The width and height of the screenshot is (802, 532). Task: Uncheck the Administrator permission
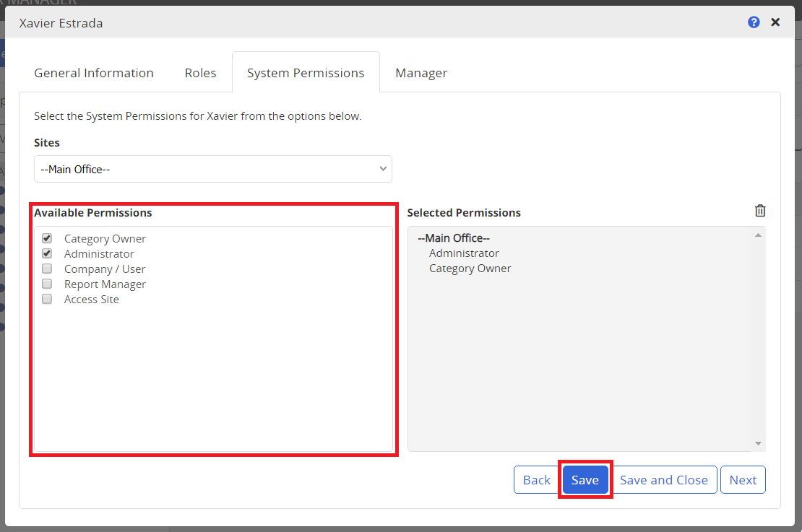pos(46,253)
